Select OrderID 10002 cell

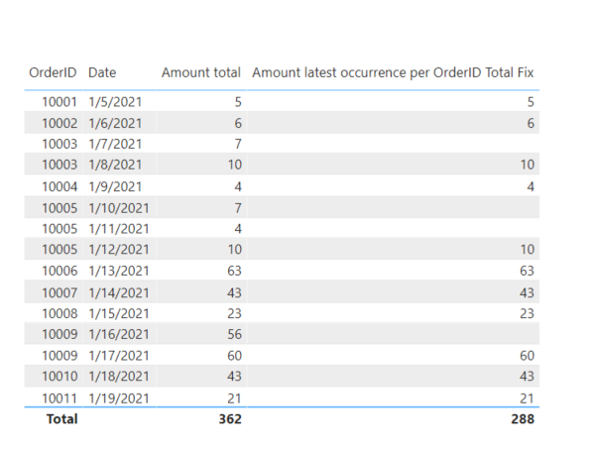point(59,123)
